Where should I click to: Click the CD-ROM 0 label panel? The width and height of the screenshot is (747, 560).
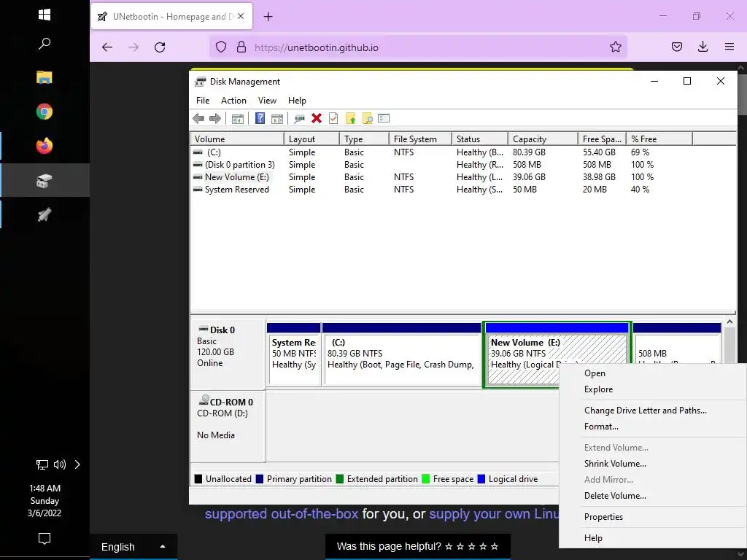coord(228,426)
